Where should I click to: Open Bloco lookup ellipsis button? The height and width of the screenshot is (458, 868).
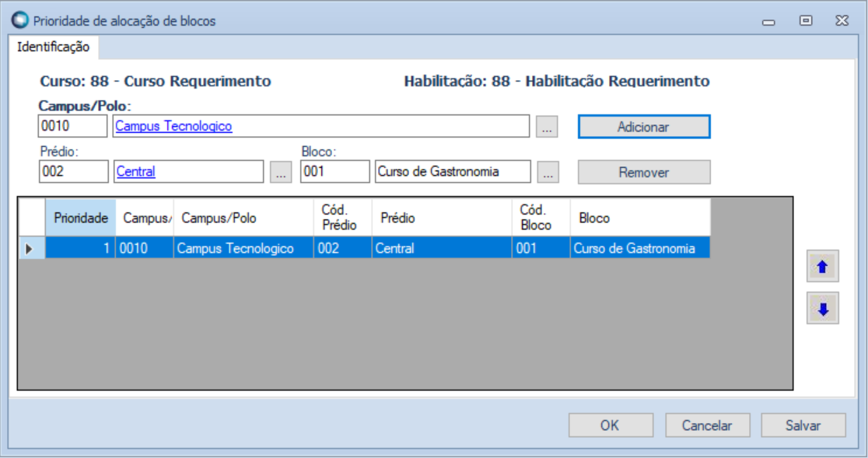(548, 172)
